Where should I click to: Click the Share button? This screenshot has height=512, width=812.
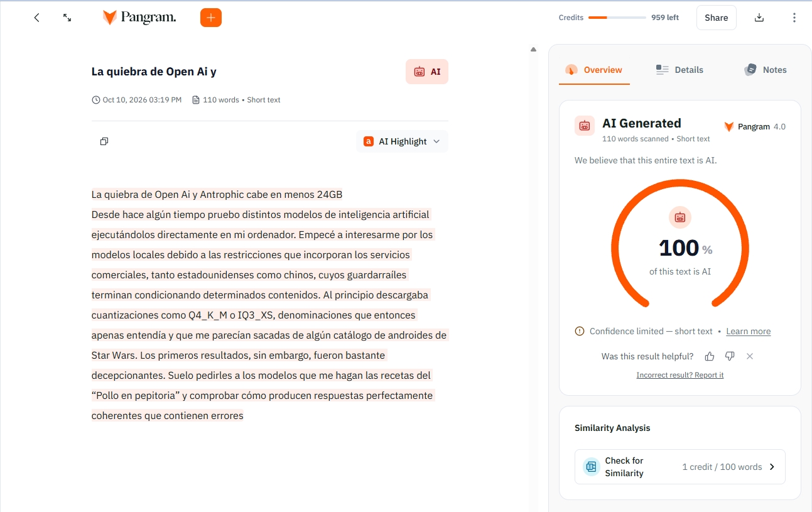(x=717, y=18)
